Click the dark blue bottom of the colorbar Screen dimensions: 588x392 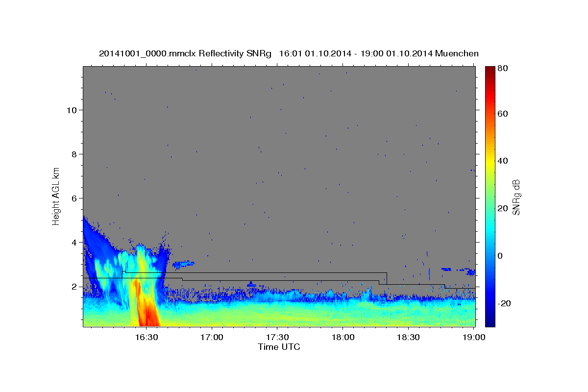point(490,321)
